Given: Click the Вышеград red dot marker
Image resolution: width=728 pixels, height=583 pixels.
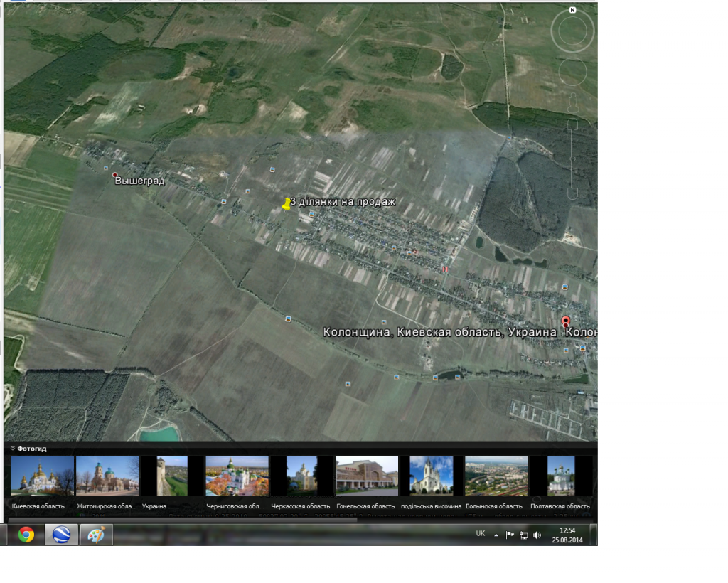Looking at the screenshot, I should pos(114,174).
